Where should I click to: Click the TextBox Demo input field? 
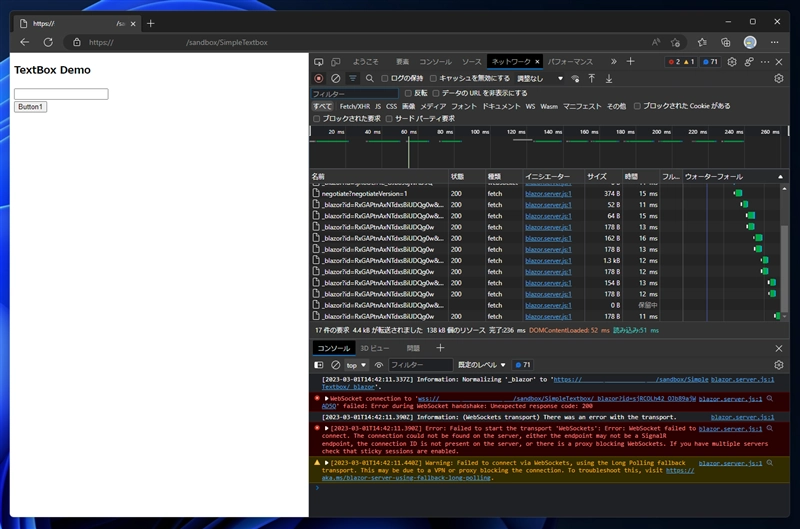pyautogui.click(x=61, y=94)
